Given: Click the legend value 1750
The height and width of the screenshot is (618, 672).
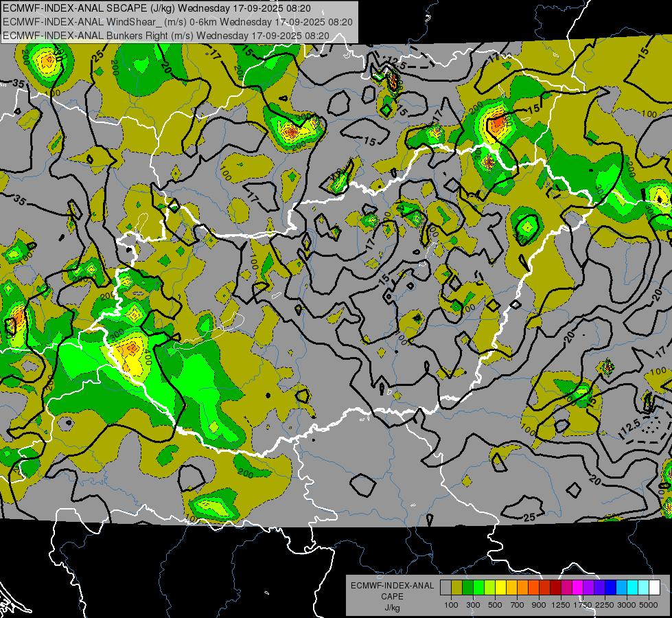Looking at the screenshot, I should click(x=583, y=605).
